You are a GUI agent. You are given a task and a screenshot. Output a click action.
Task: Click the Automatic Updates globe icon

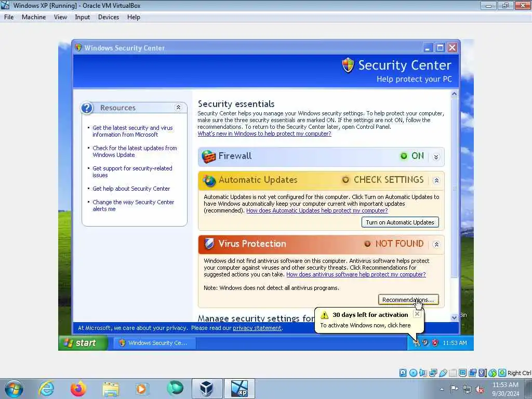coord(209,180)
